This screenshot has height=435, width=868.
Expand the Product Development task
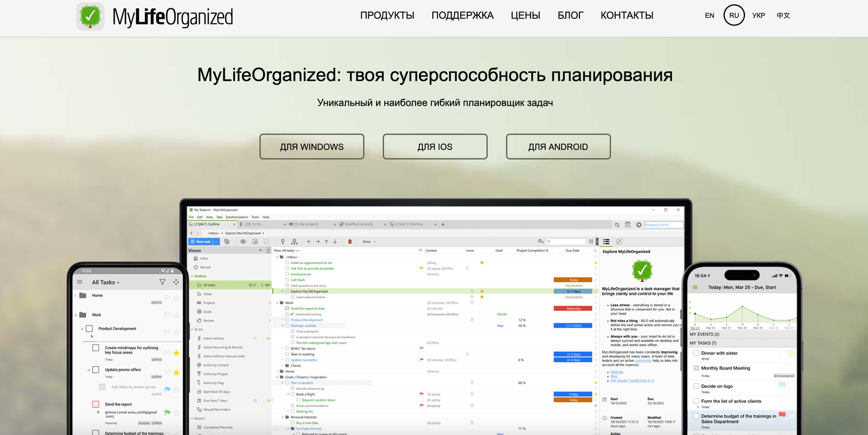coord(283,320)
